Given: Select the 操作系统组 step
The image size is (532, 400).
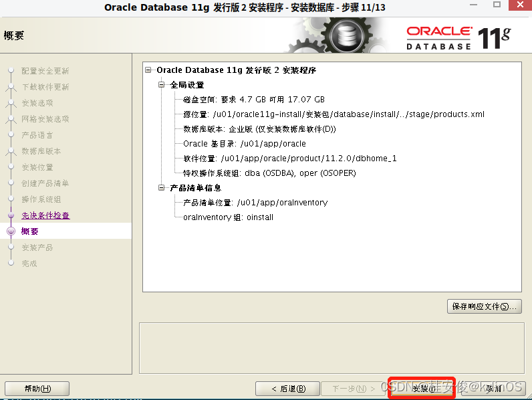Looking at the screenshot, I should (41, 199).
